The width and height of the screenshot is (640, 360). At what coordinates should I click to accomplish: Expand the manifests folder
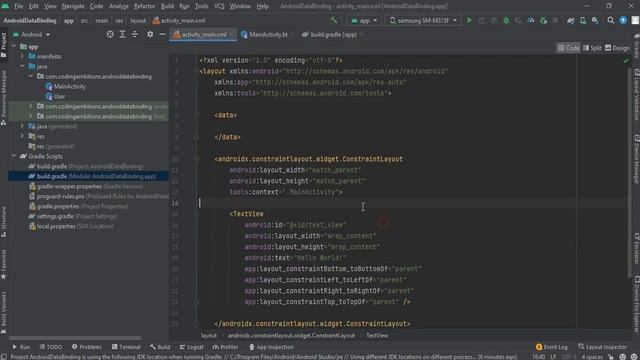coord(22,56)
